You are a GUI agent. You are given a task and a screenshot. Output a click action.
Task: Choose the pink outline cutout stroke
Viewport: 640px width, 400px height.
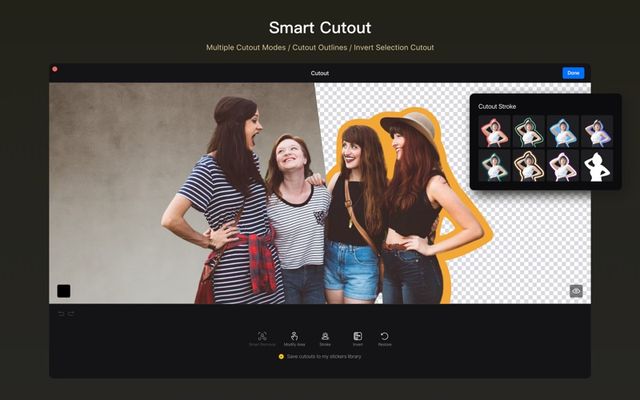(x=563, y=165)
